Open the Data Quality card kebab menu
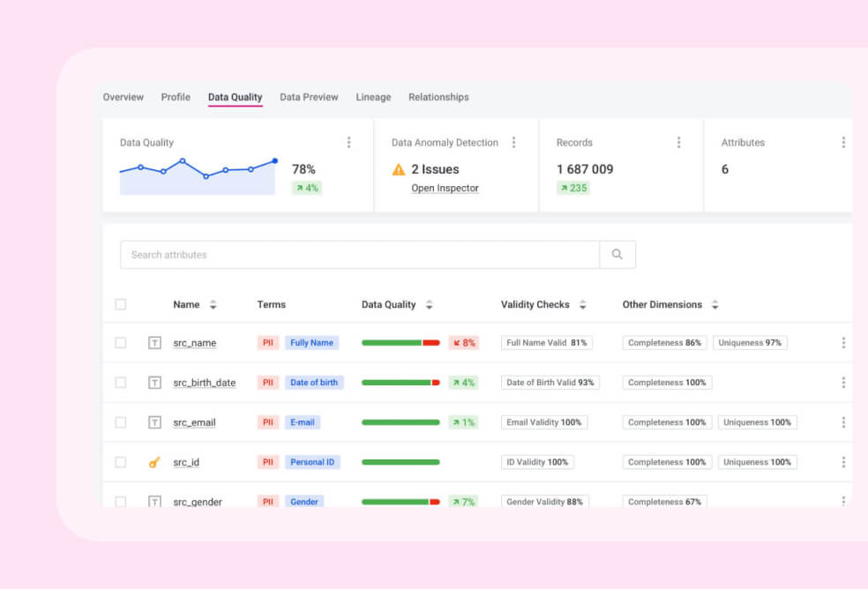Image resolution: width=868 pixels, height=589 pixels. 349,141
